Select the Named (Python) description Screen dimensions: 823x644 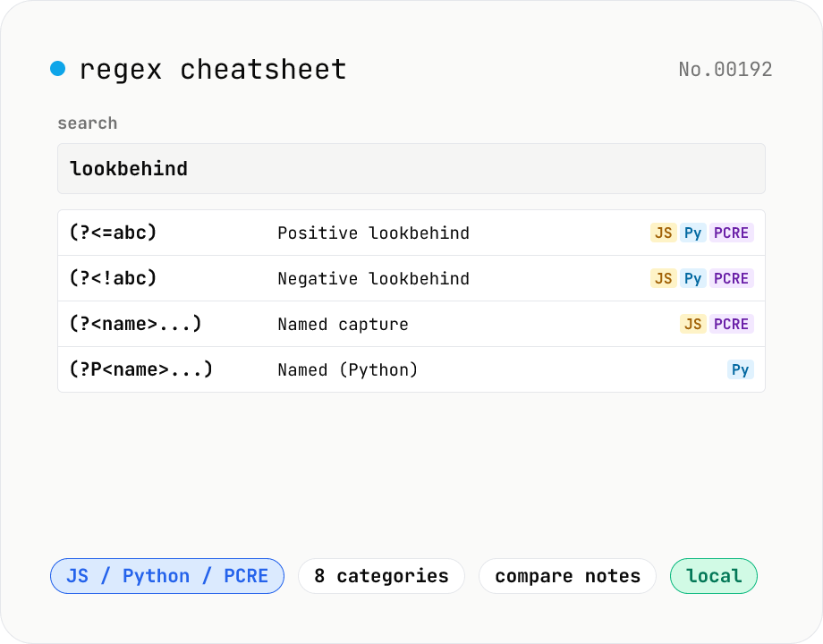347,370
